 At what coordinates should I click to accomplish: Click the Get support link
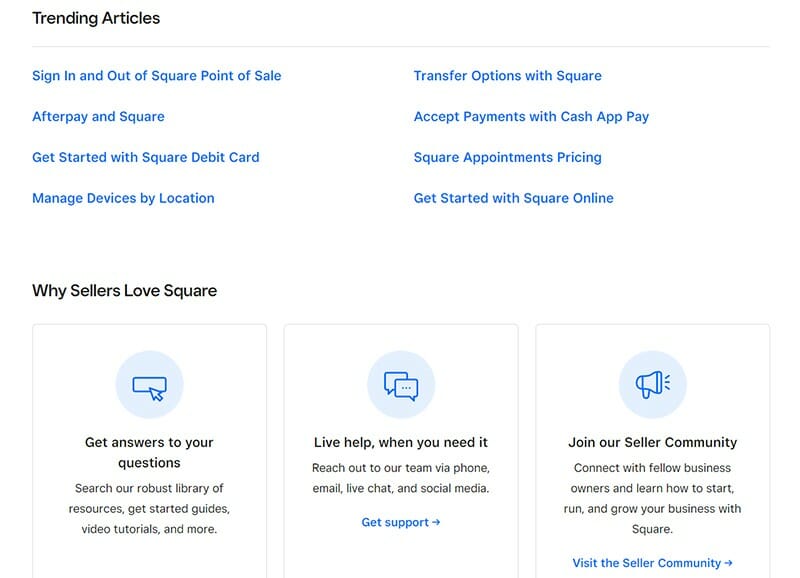396,521
